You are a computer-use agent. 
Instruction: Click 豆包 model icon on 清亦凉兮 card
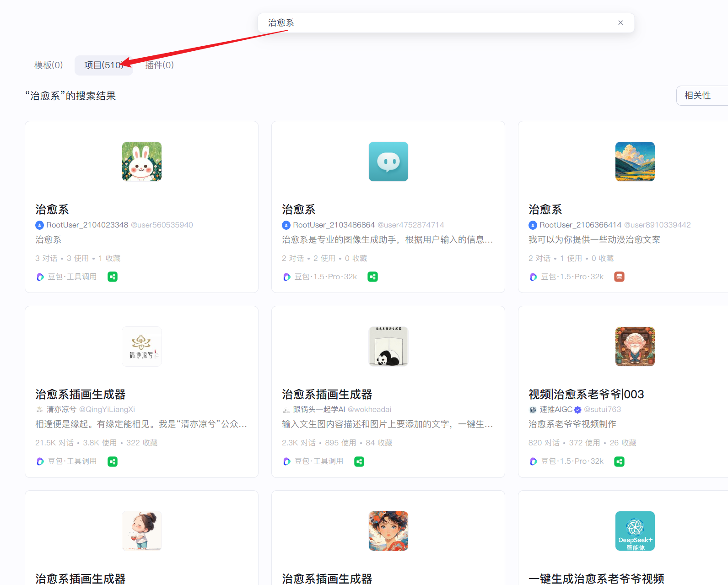coord(40,461)
